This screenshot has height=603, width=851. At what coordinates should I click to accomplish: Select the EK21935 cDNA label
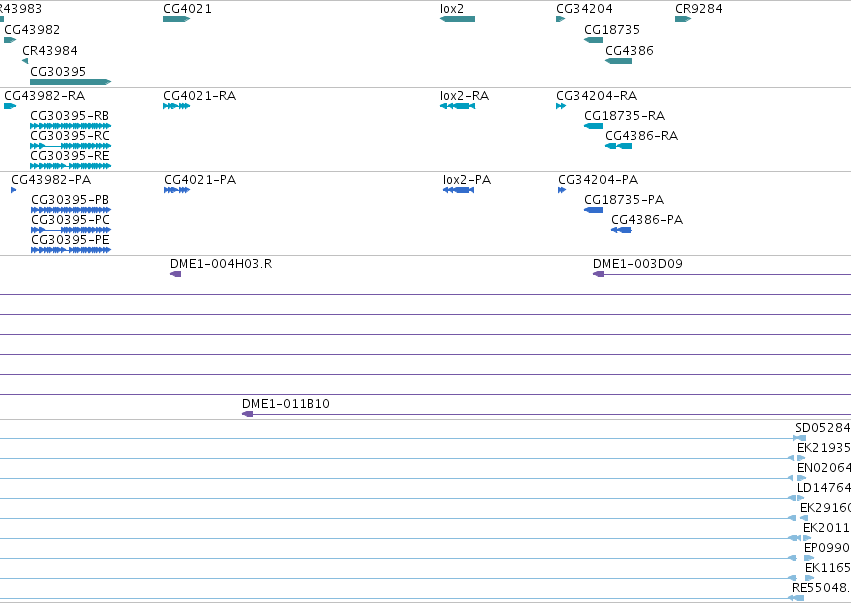[824, 448]
